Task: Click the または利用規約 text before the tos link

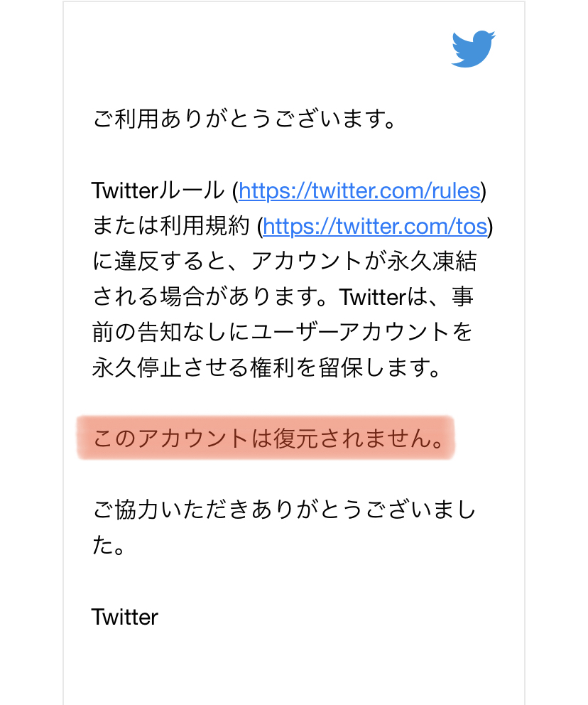Action: click(170, 226)
